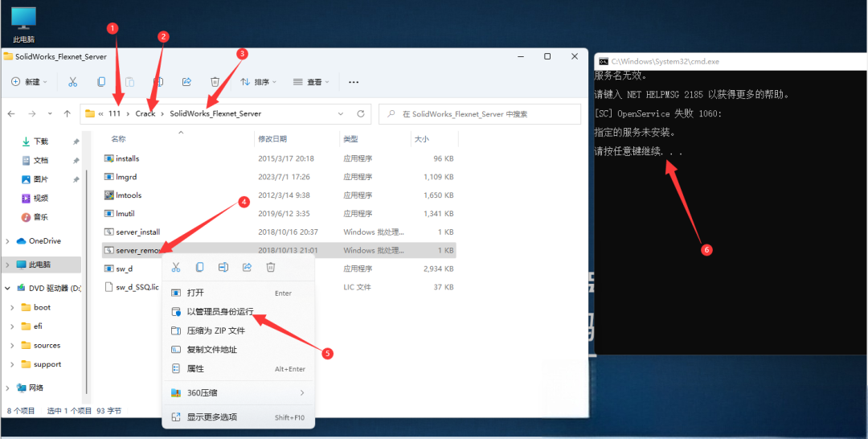
Task: Expand the support folder node
Action: [12, 364]
